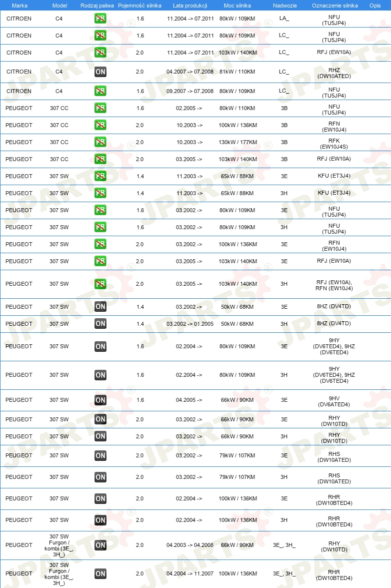Click petrol icon in 307 SW 3E RFJ (EW10A) row
The image size is (391, 588).
point(100,261)
